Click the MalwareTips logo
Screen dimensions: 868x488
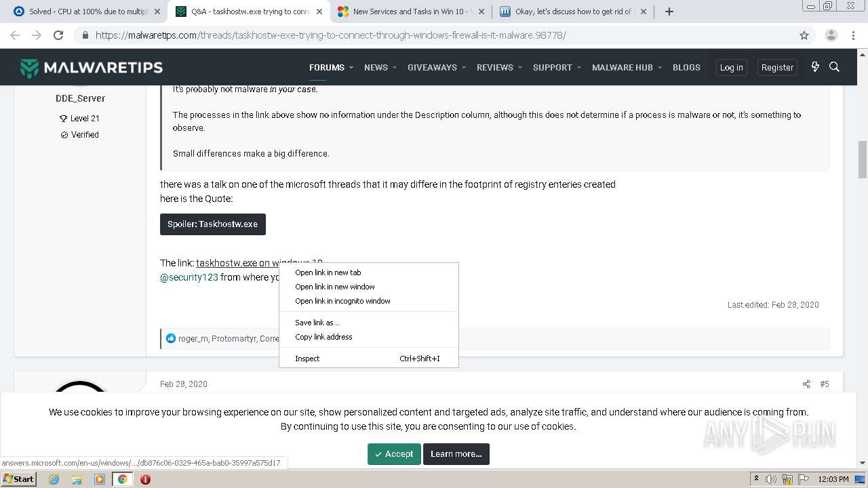point(92,68)
